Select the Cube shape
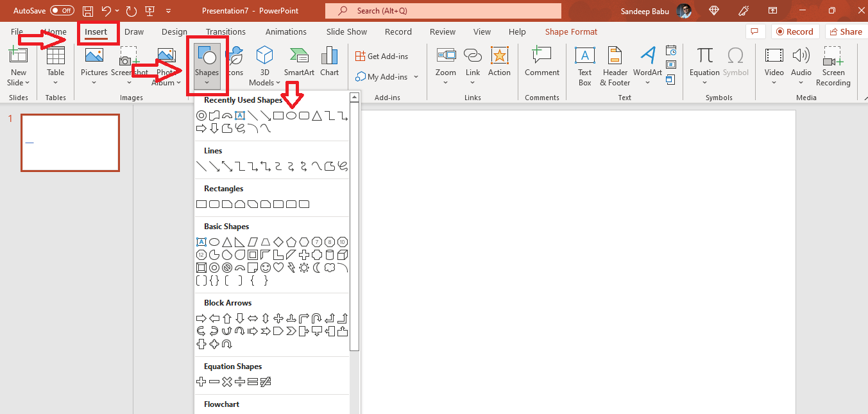Screen dimensions: 868x414 pos(343,255)
